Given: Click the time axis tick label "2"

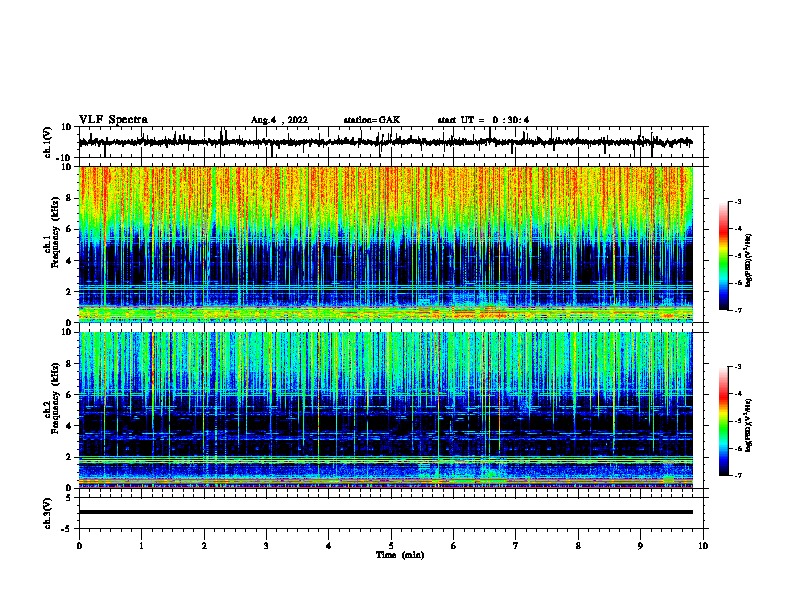Looking at the screenshot, I should 204,546.
